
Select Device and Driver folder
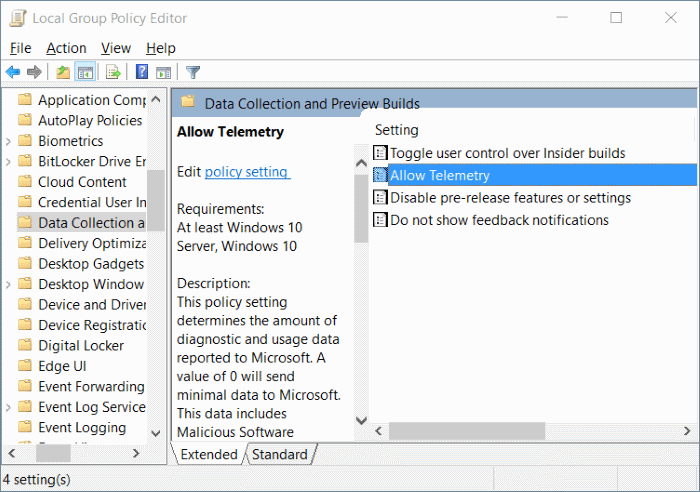pos(92,304)
